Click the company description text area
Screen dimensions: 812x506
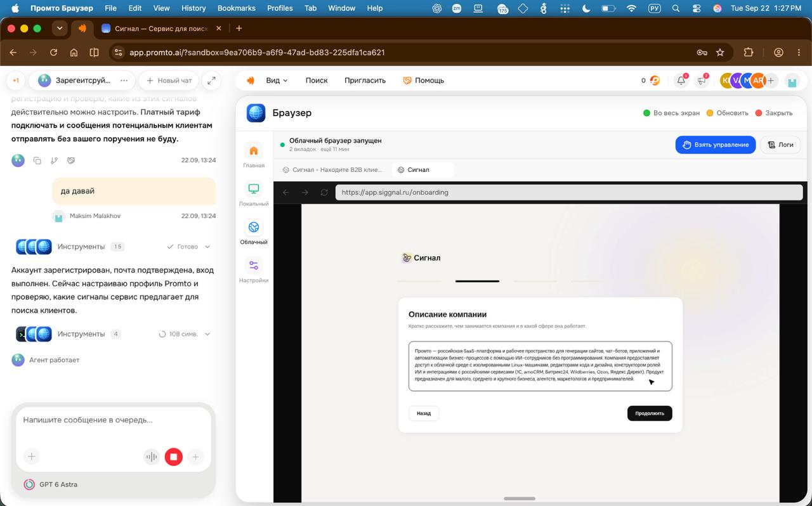point(540,366)
